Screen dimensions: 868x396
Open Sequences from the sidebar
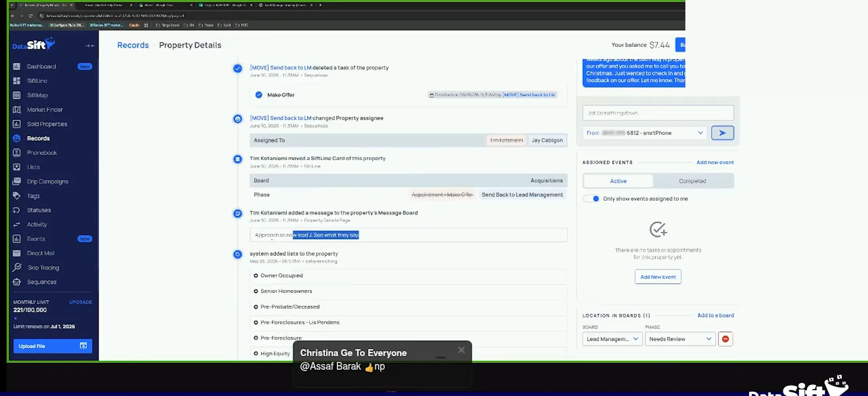(x=42, y=282)
